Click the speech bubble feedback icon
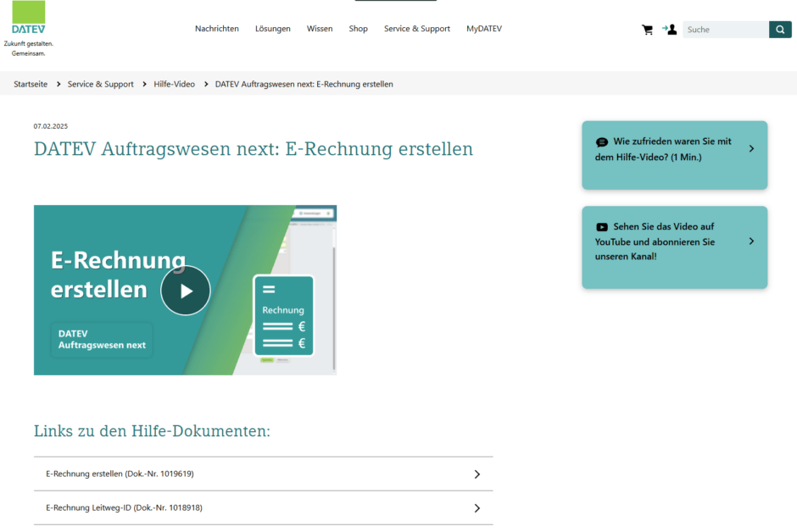797x532 pixels. (602, 142)
